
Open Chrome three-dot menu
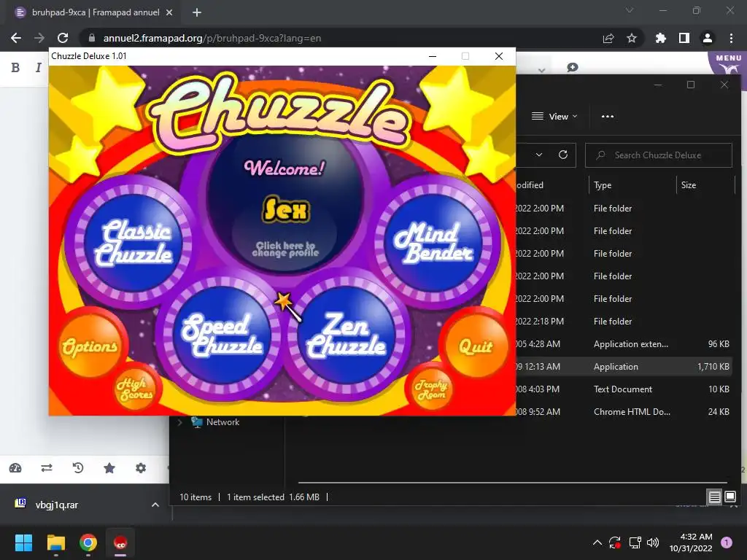731,38
